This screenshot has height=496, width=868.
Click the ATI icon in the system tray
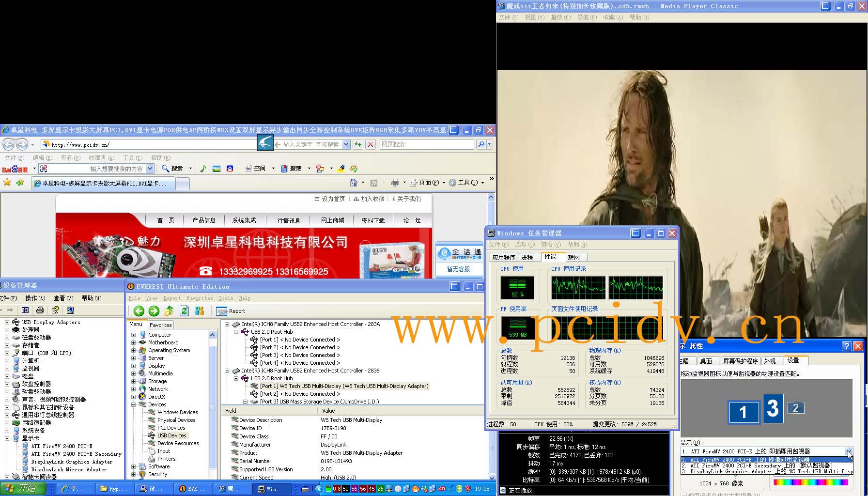(442, 489)
